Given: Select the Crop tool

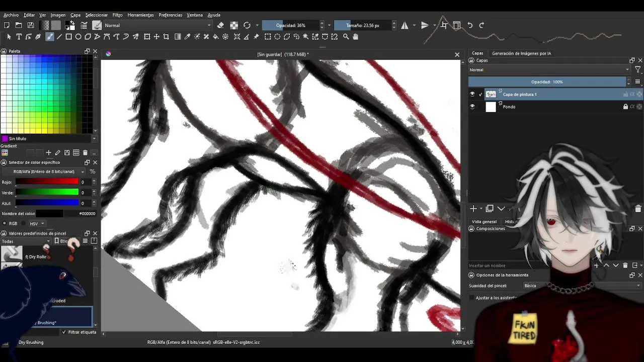Looking at the screenshot, I should click(x=166, y=37).
